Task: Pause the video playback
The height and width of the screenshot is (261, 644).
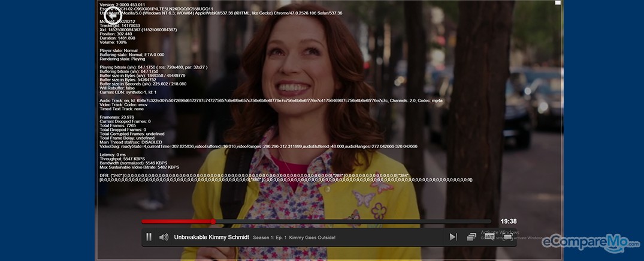Action: coord(149,237)
